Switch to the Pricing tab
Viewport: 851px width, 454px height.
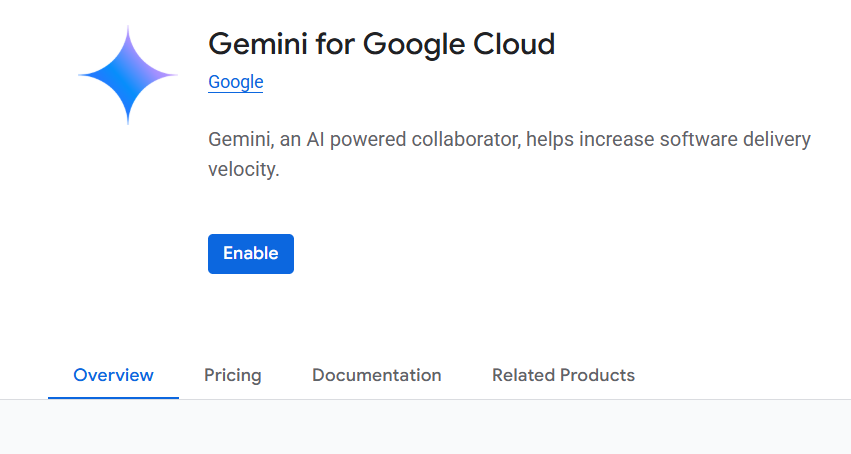(232, 376)
